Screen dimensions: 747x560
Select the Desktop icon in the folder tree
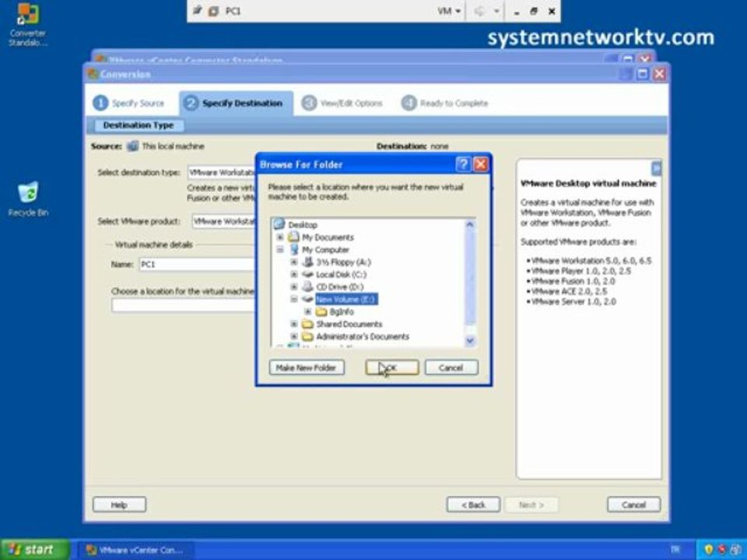coord(279,224)
